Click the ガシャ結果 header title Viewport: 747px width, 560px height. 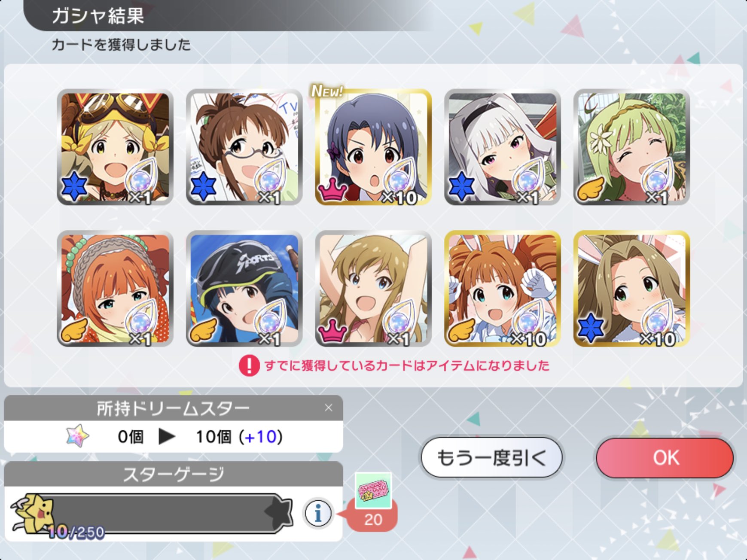98,16
